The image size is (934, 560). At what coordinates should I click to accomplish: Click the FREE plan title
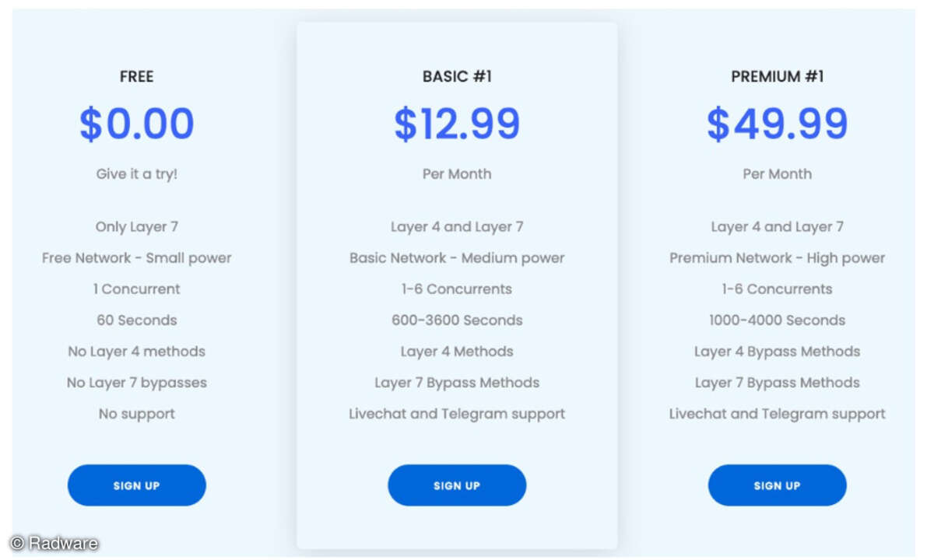pyautogui.click(x=137, y=76)
